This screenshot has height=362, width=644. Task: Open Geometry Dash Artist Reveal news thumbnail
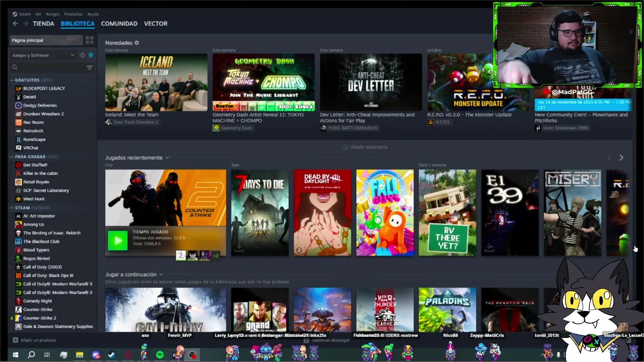coord(263,82)
